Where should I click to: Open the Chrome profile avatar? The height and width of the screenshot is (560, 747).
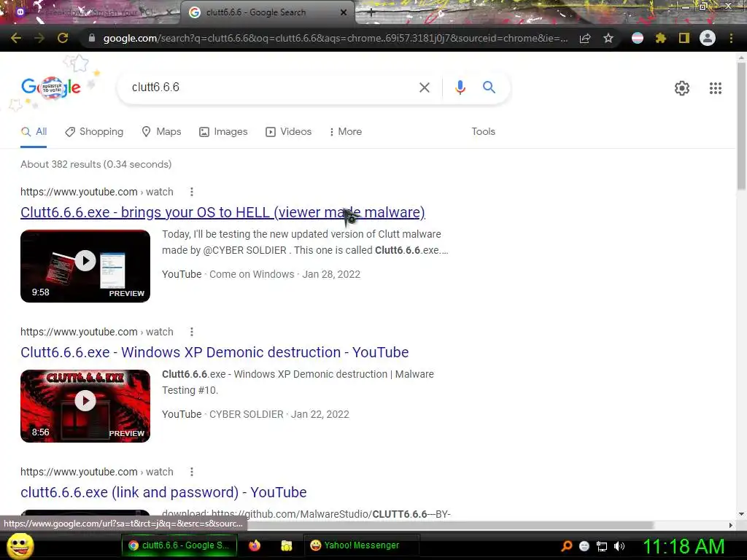708,38
